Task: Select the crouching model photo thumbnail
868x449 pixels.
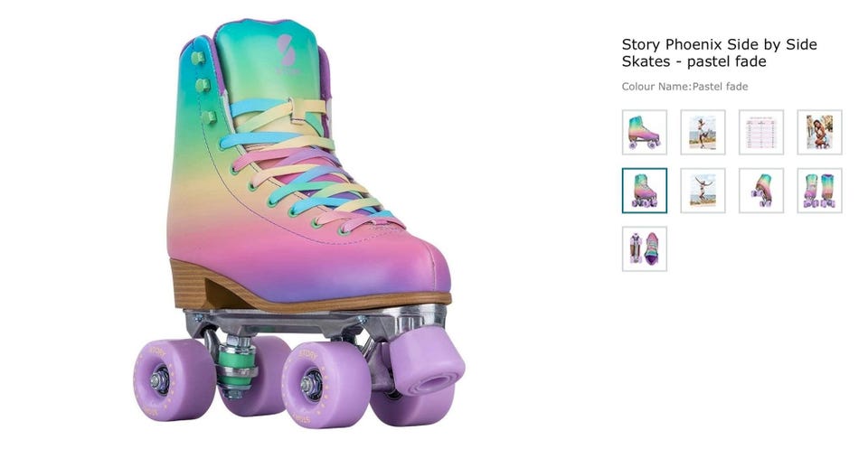Action: (x=819, y=132)
